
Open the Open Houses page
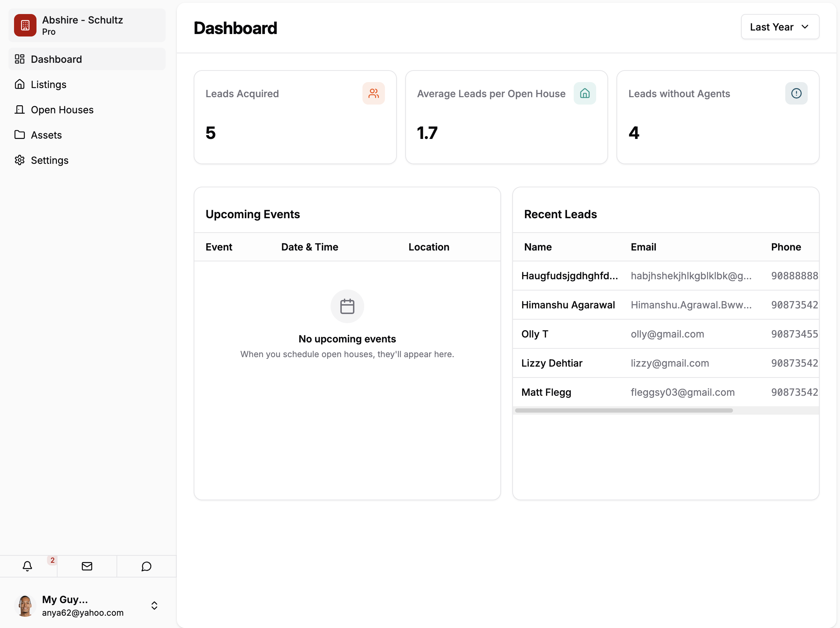(x=62, y=110)
